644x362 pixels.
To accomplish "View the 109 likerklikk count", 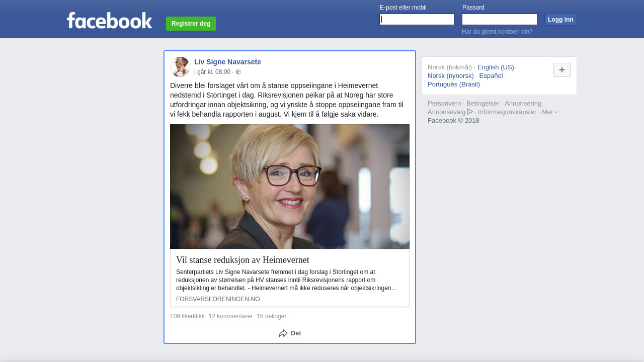I will coord(187,316).
